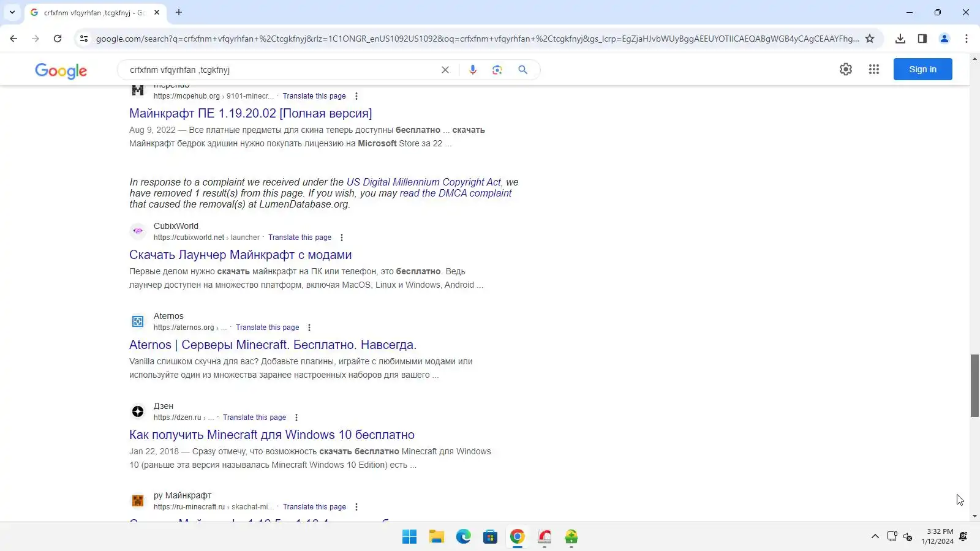Image resolution: width=980 pixels, height=551 pixels.
Task: Open Chrome profile menu
Action: tap(944, 39)
